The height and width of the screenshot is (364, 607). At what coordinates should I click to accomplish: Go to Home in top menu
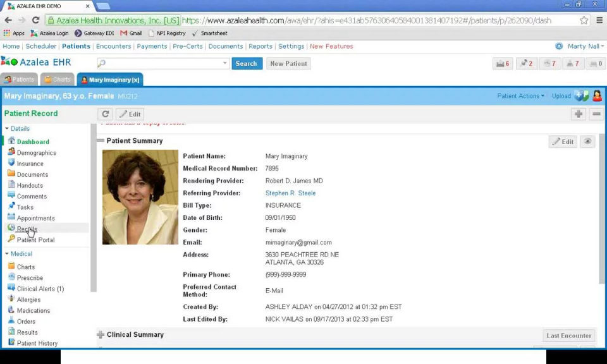click(x=11, y=46)
